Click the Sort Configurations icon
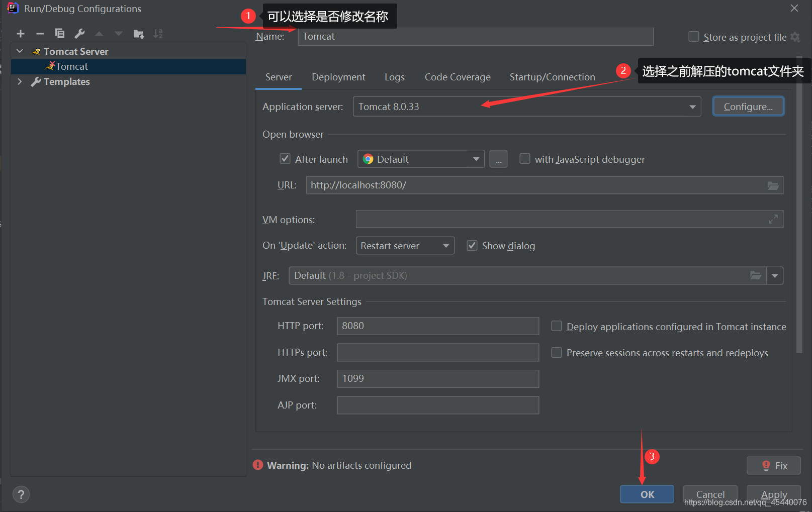 158,34
